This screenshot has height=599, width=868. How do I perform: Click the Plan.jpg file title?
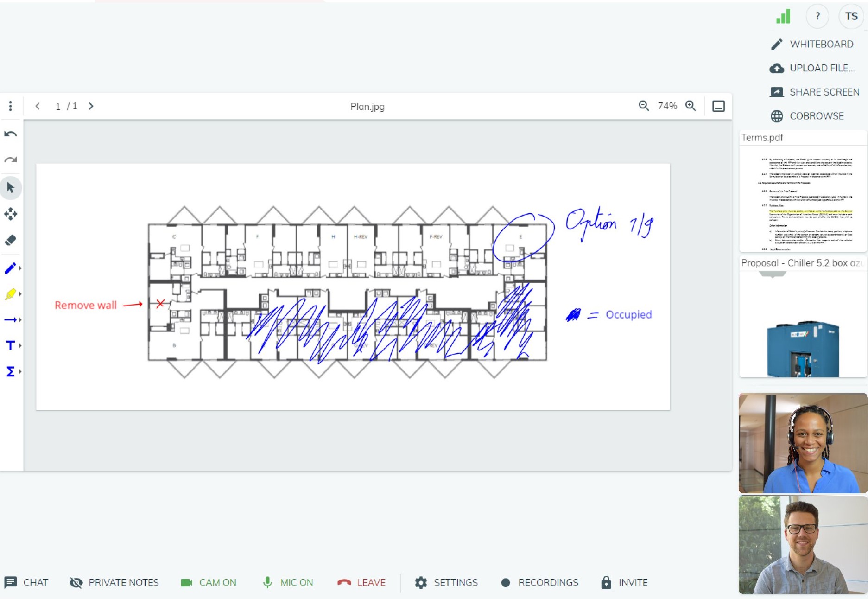(367, 107)
